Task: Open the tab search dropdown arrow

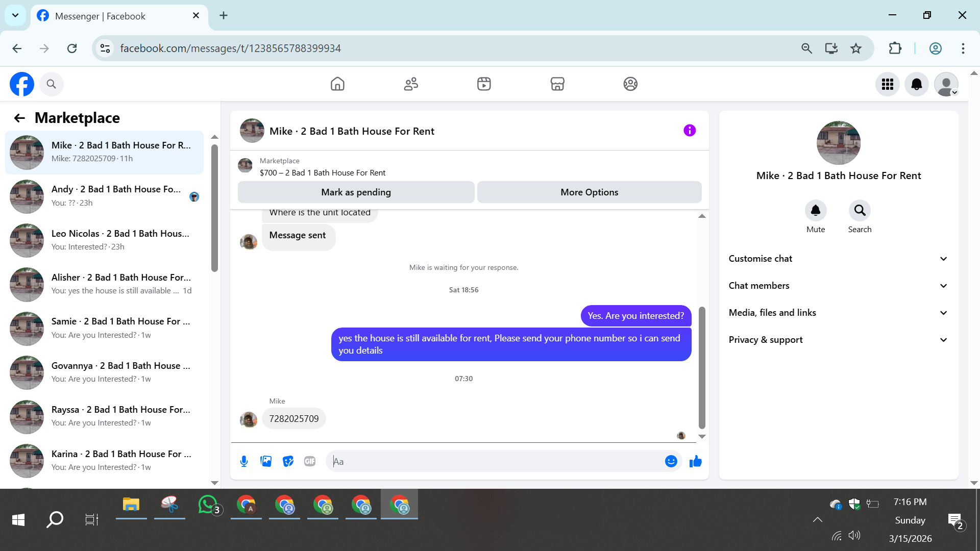Action: tap(15, 15)
